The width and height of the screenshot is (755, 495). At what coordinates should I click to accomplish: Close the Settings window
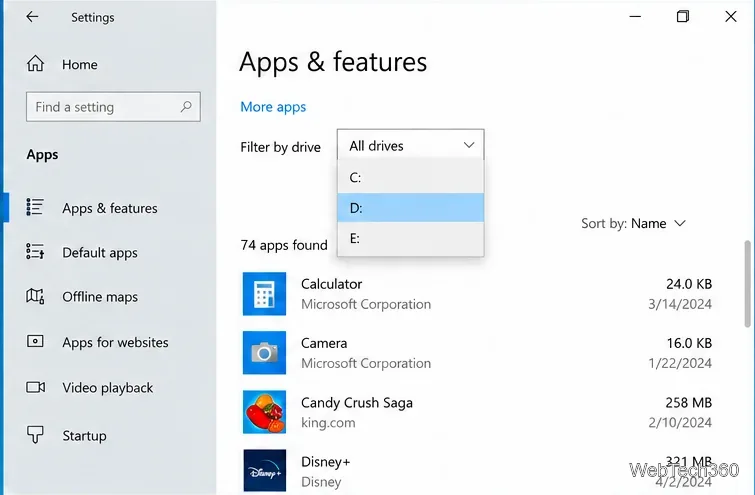point(730,17)
